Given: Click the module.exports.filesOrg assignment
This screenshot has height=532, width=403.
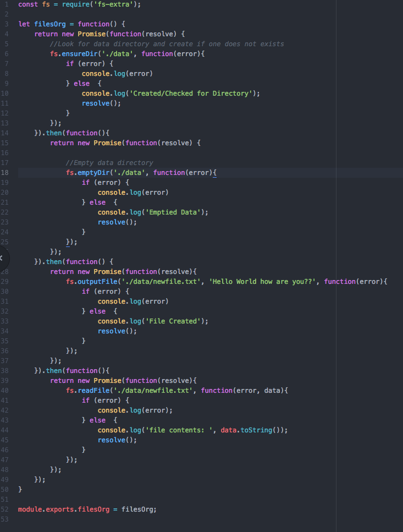Looking at the screenshot, I should [x=68, y=509].
